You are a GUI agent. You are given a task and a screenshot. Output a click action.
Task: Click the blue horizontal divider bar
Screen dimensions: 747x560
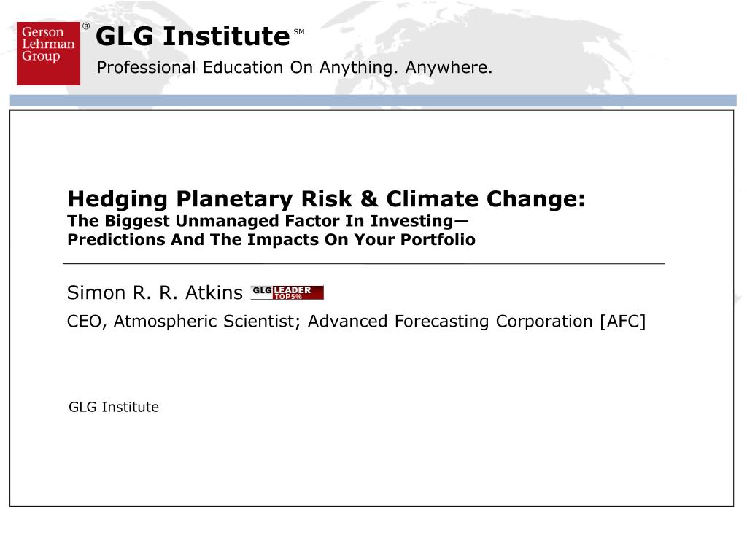[373, 100]
